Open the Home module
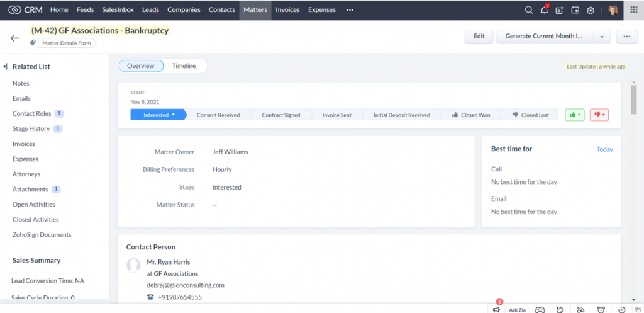The width and height of the screenshot is (644, 313). [59, 10]
